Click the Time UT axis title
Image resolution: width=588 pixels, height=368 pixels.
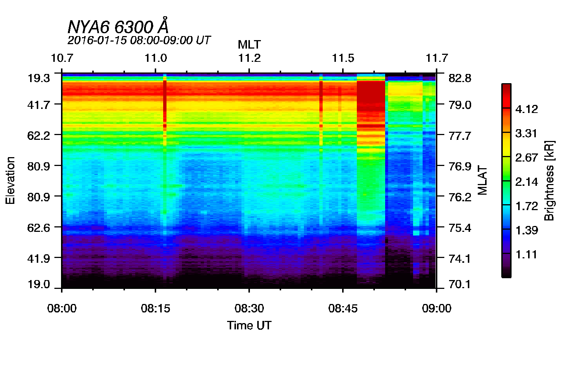[249, 325]
